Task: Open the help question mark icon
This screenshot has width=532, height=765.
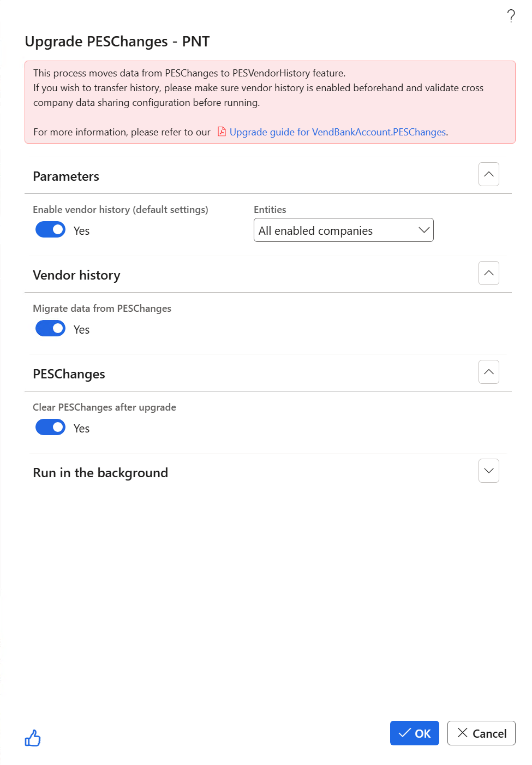Action: tap(511, 16)
